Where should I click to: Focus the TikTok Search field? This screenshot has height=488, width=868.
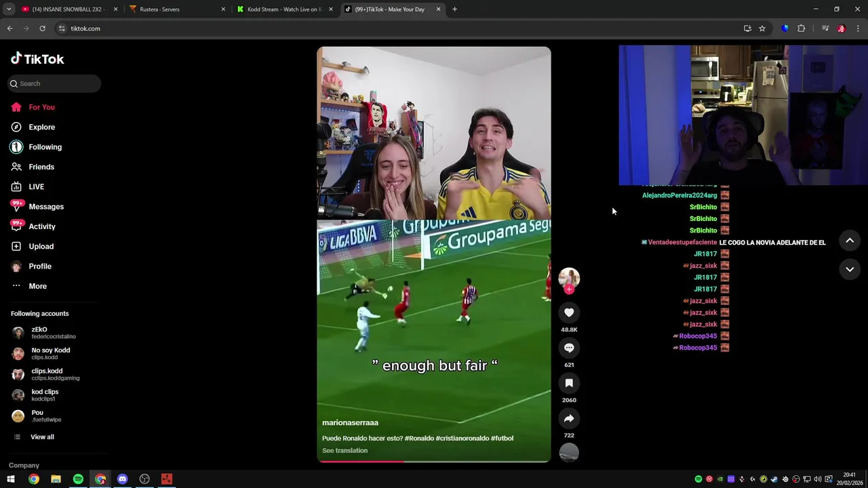point(55,83)
